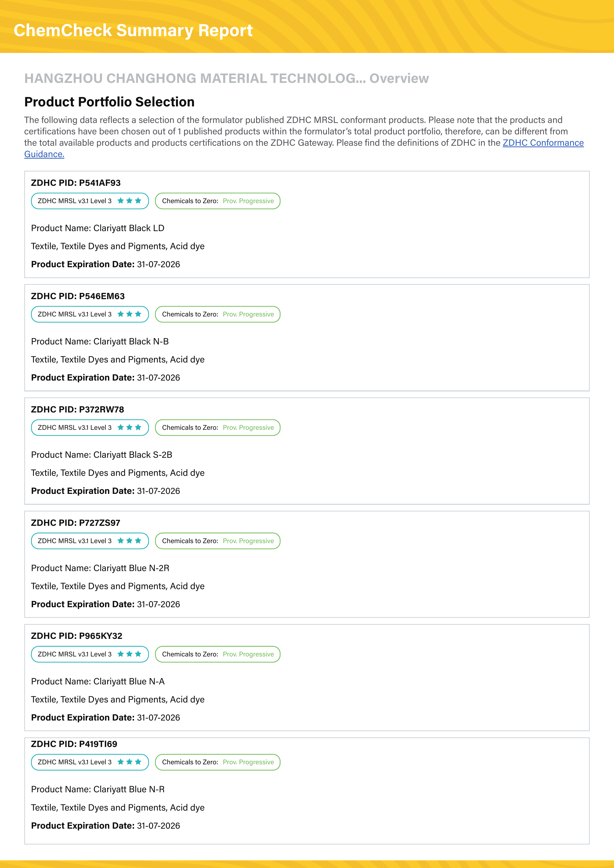Click the Chemicals to Zero badge for P541AF93
Screen dimensions: 614x868
(217, 201)
